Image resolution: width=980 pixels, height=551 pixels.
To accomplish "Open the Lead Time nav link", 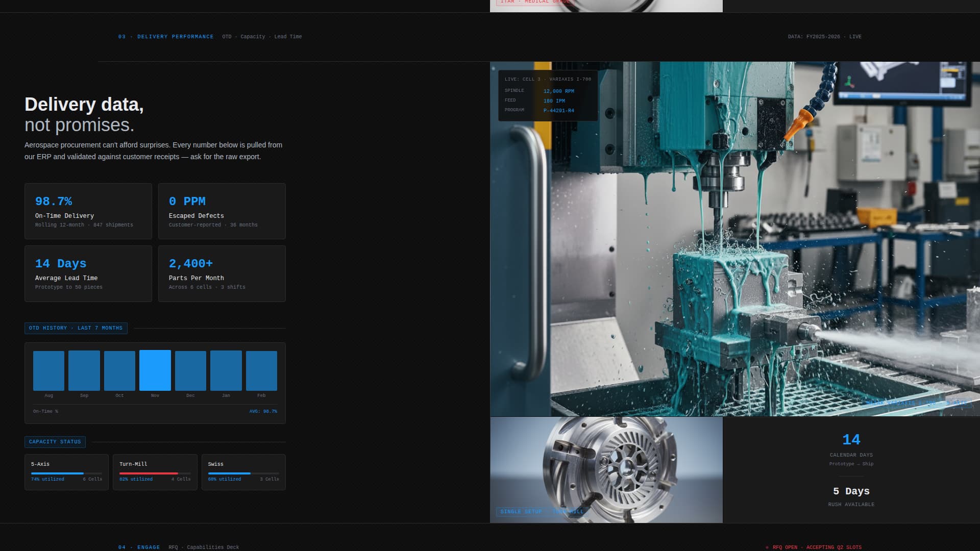I will click(x=288, y=37).
